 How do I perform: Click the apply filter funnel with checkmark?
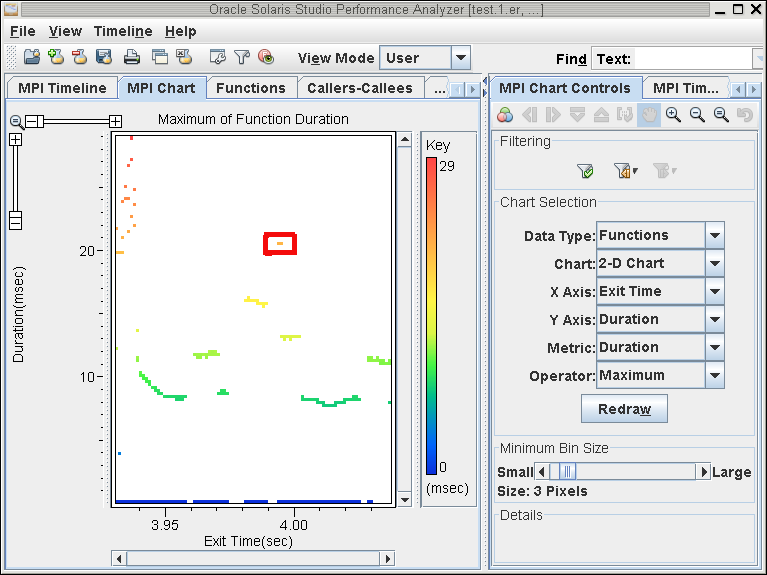click(x=585, y=171)
